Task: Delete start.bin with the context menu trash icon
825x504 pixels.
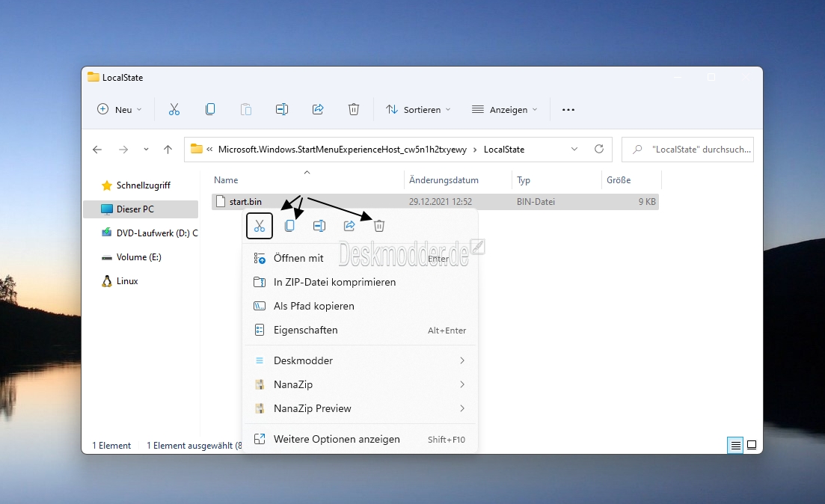Action: click(x=378, y=226)
